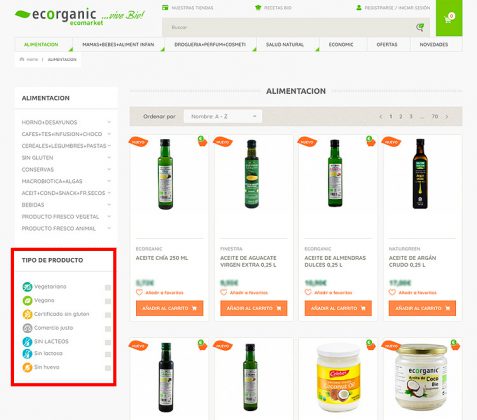Click into the Buscar search field

click(288, 27)
